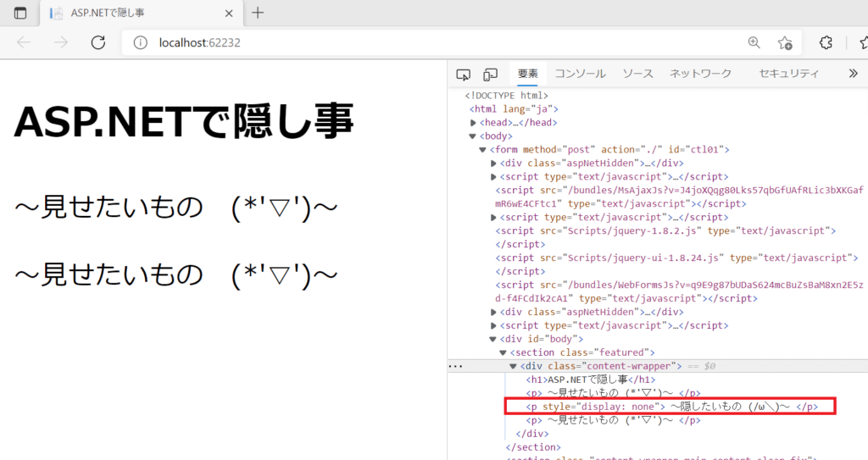Expand the first aspNetHidden div node
The width and height of the screenshot is (868, 460).
[x=493, y=163]
